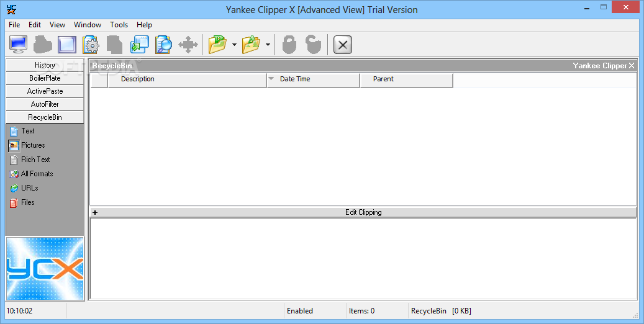Viewport: 644px width, 324px height.
Task: Click the RecycleBin [0 KB] status entry
Action: coord(441,311)
